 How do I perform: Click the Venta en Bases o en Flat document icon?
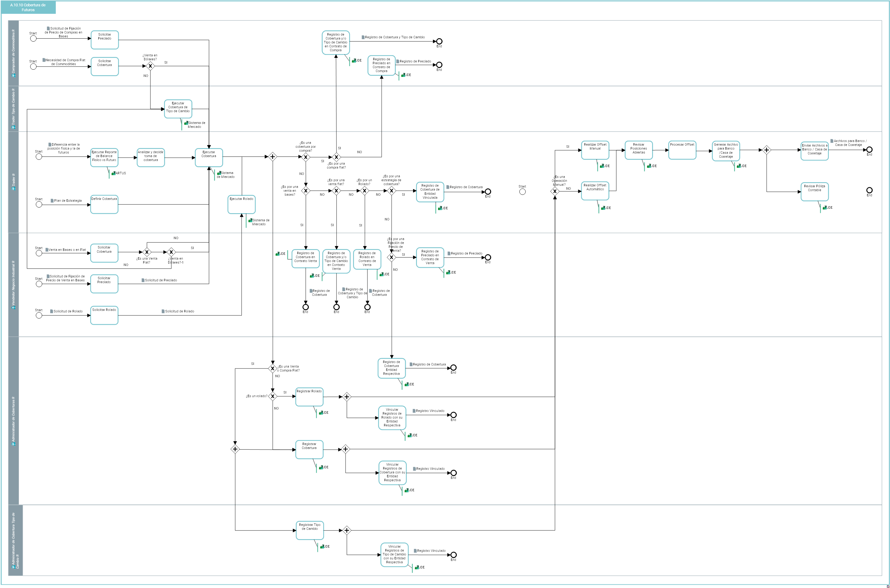click(47, 250)
